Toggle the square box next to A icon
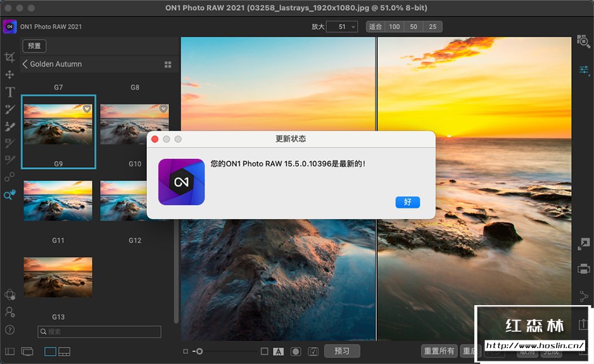The width and height of the screenshot is (594, 364). (x=265, y=351)
